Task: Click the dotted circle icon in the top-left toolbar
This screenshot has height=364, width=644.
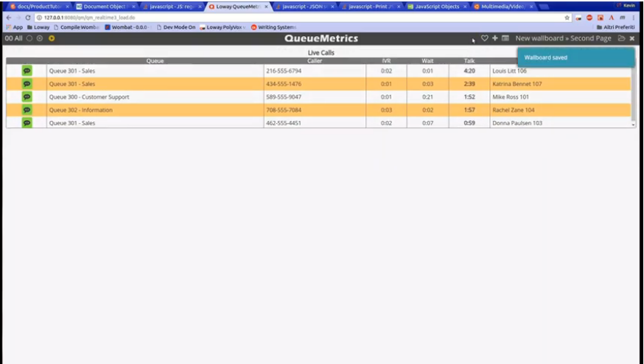Action: click(40, 38)
